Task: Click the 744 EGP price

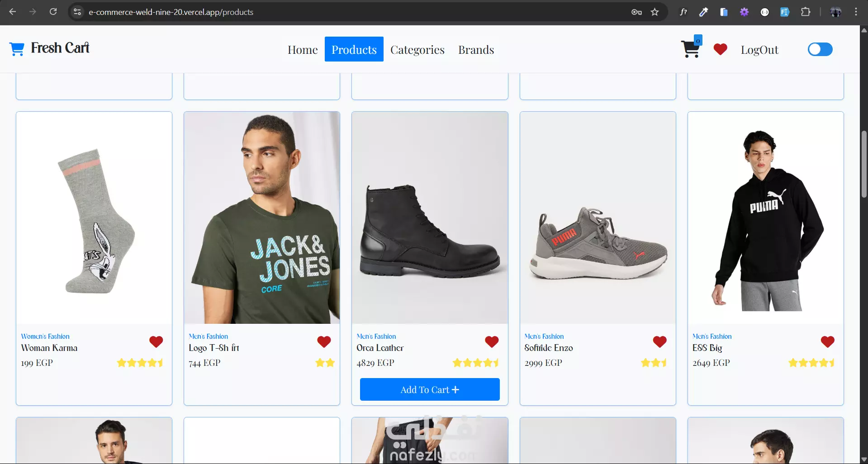Action: pyautogui.click(x=204, y=363)
